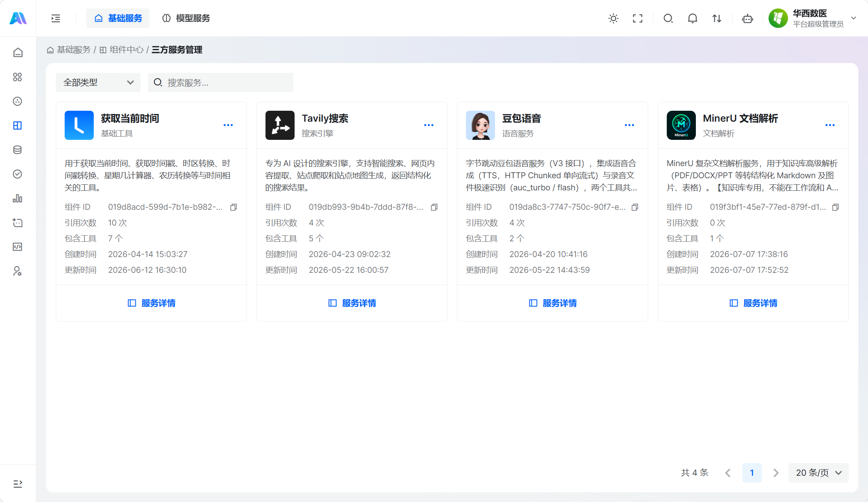Click the component ID 019d8acd-599d-7b1e-b982 text
Screen dimensions: 868x502
coord(165,207)
